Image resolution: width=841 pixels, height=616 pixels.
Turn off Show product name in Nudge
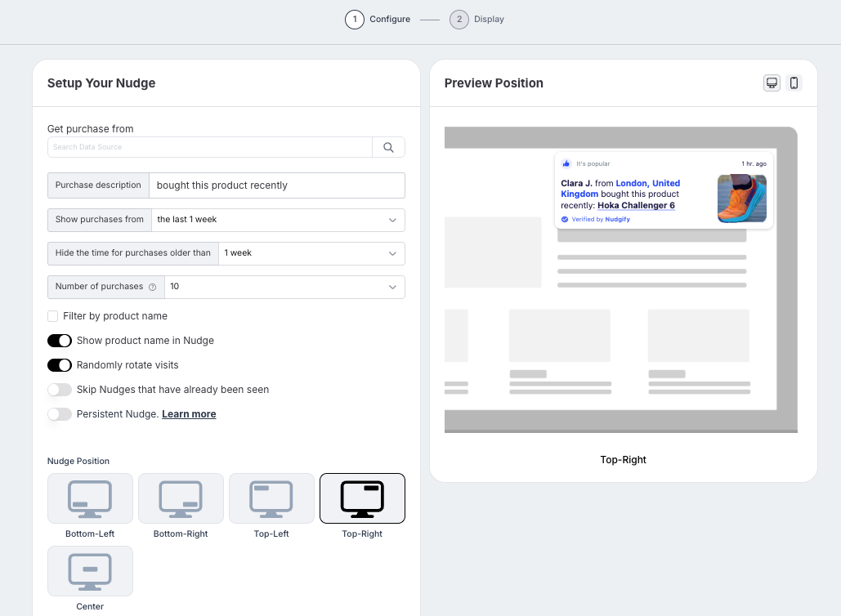[x=60, y=341]
